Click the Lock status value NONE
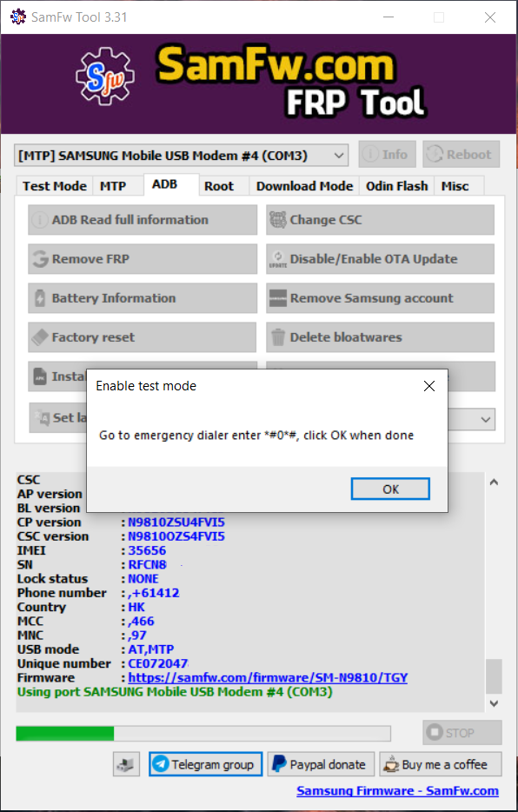Image resolution: width=518 pixels, height=812 pixels. pyautogui.click(x=143, y=578)
